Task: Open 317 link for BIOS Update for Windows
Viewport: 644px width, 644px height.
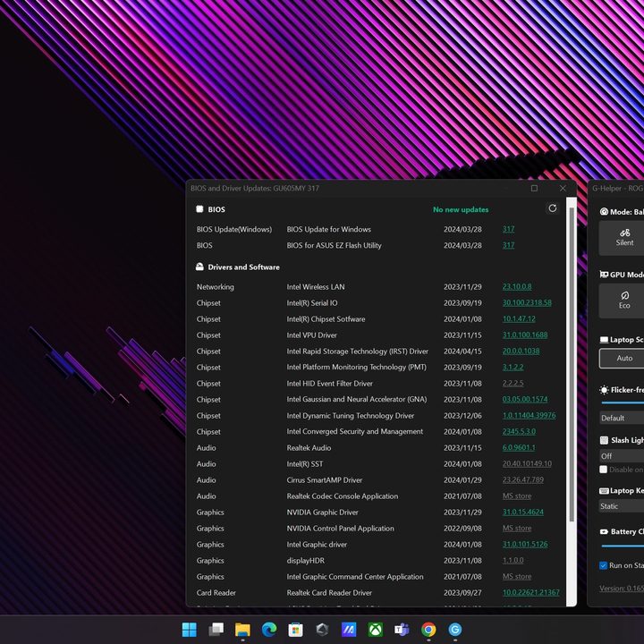Action: 508,229
